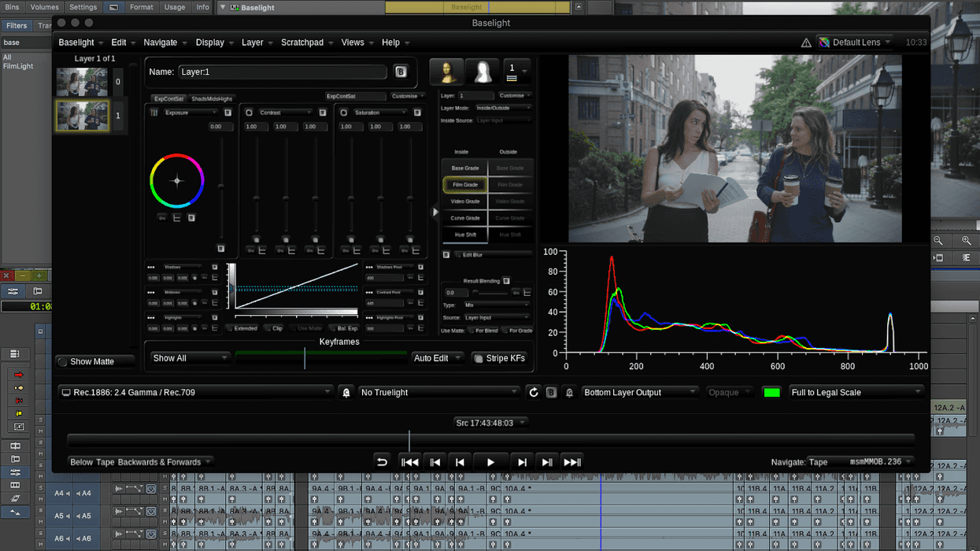The height and width of the screenshot is (551, 980).
Task: Click the loop/return playback icon
Action: click(x=382, y=462)
